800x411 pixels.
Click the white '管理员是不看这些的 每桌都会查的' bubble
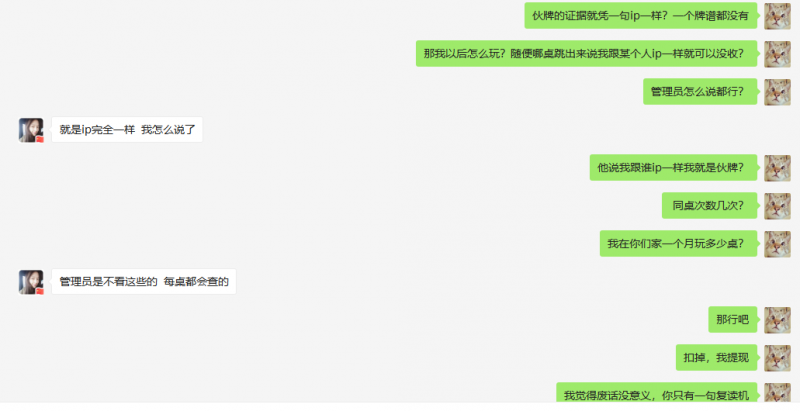144,282
